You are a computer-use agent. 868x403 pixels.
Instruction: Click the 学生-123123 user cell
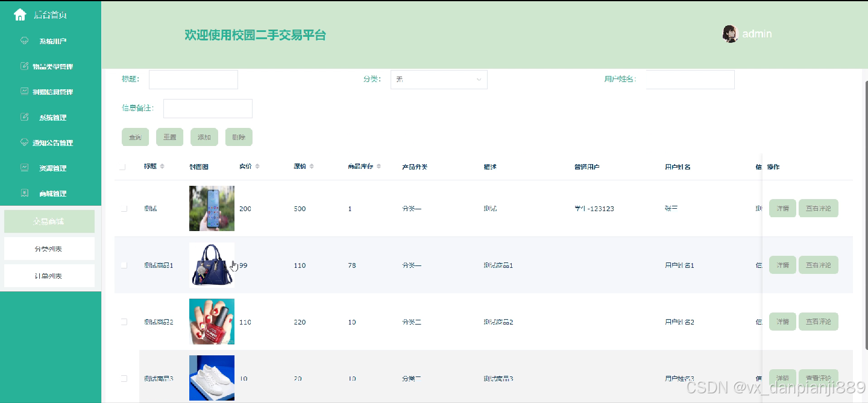point(594,209)
